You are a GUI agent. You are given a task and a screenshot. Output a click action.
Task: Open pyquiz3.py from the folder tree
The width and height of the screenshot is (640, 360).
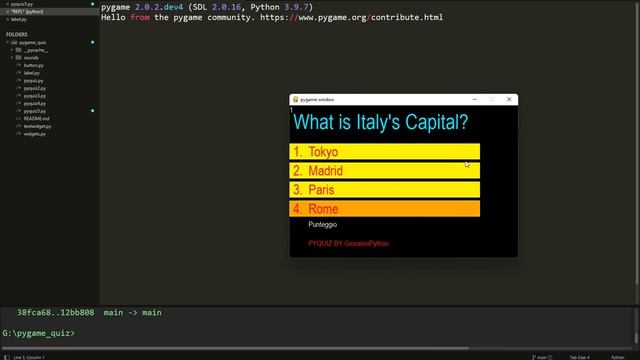(x=35, y=96)
